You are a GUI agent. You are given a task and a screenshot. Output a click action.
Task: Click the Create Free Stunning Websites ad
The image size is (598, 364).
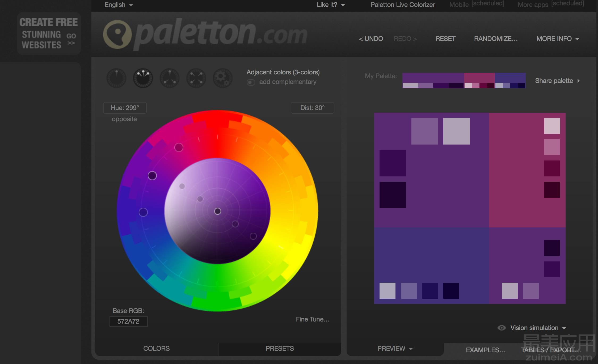pyautogui.click(x=49, y=33)
